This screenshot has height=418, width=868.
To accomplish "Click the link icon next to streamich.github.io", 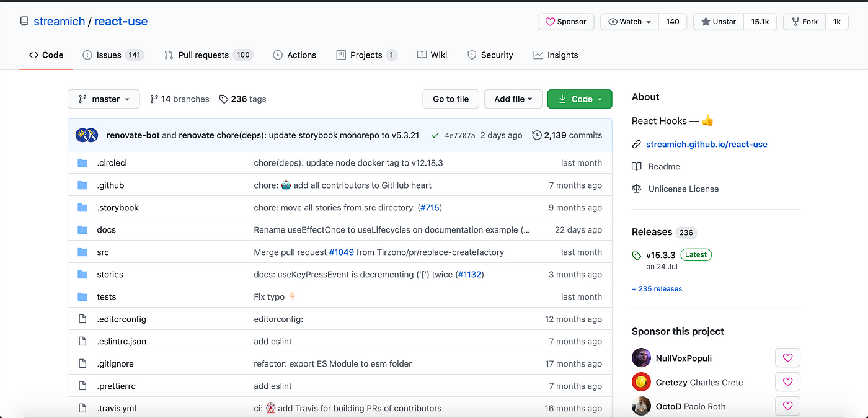I will tap(636, 145).
